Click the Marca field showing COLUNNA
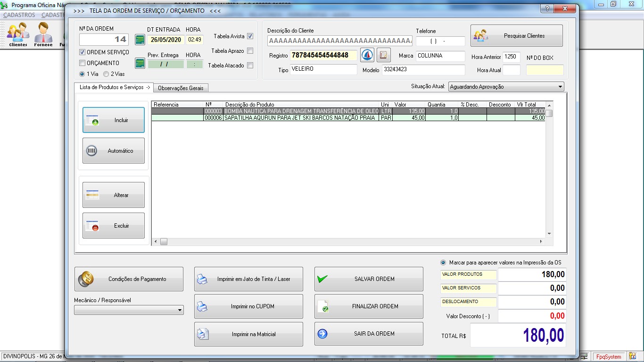 (x=440, y=56)
